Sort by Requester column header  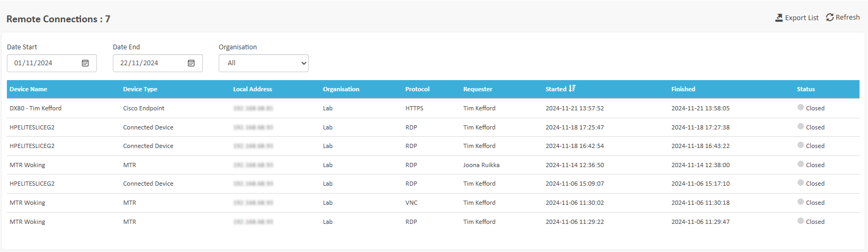pyautogui.click(x=478, y=89)
